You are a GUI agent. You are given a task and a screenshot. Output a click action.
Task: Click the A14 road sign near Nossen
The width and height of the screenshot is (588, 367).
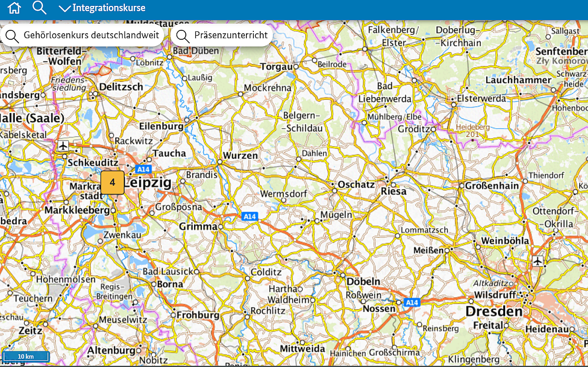click(x=412, y=303)
